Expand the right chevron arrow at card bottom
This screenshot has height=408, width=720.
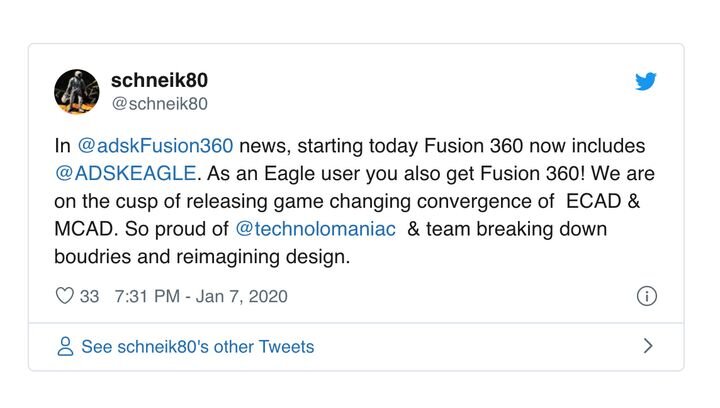coord(647,346)
